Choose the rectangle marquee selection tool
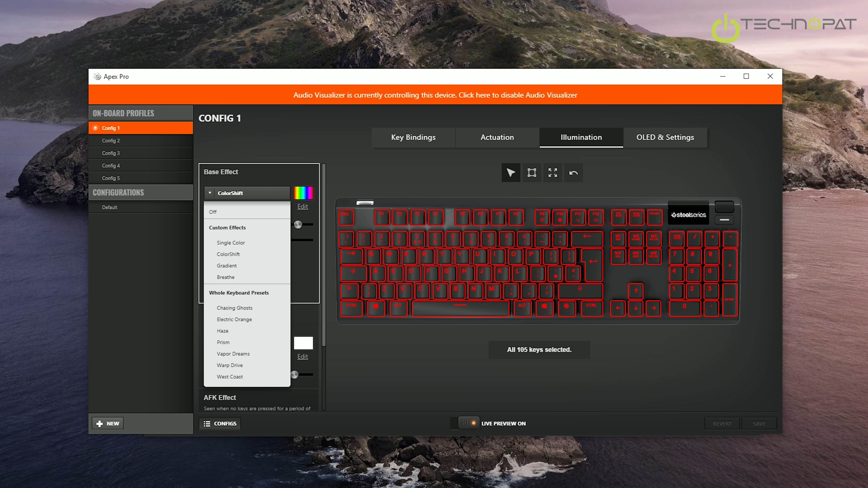Image resolution: width=868 pixels, height=488 pixels. click(x=532, y=173)
